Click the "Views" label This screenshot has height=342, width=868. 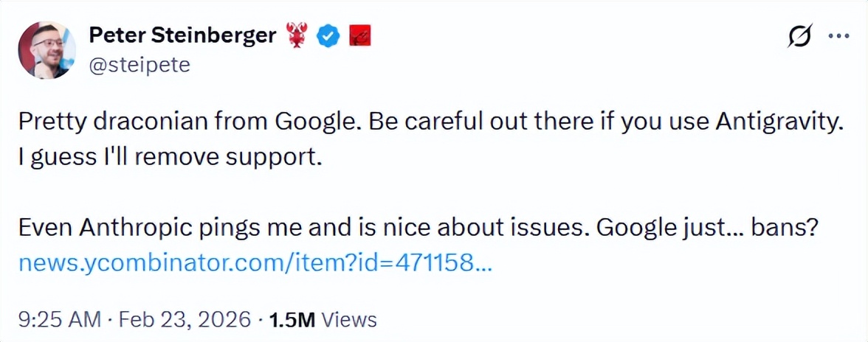point(350,319)
